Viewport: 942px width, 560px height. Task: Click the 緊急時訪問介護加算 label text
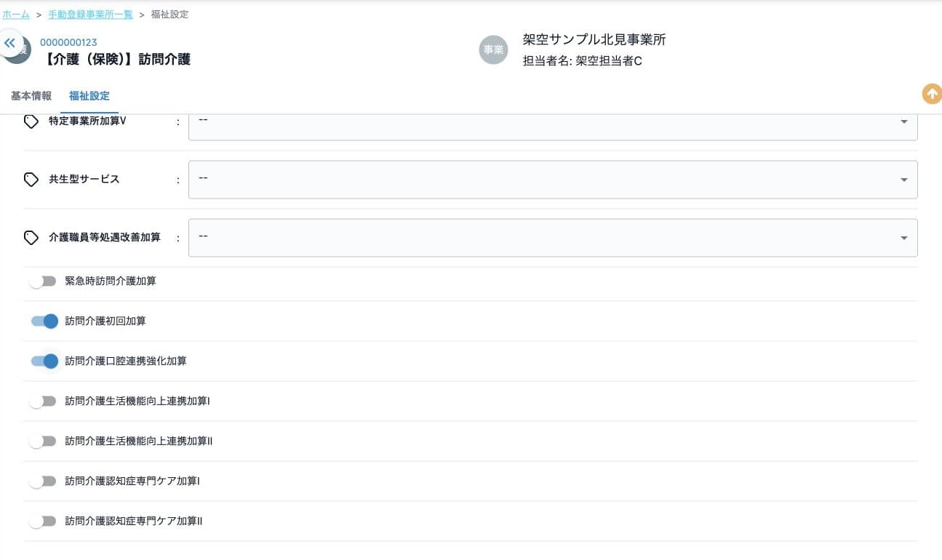pos(111,281)
